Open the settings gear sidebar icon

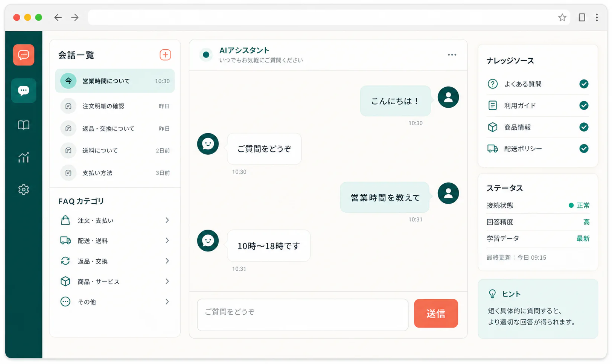pyautogui.click(x=24, y=189)
